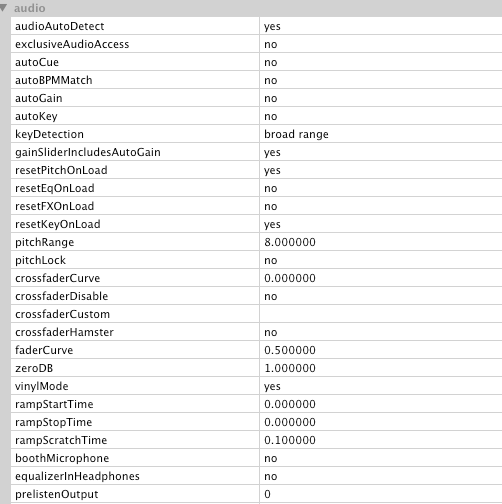Viewport: 502px width, 504px height.
Task: Collapse the audio section disclosure triangle
Action: click(3, 8)
